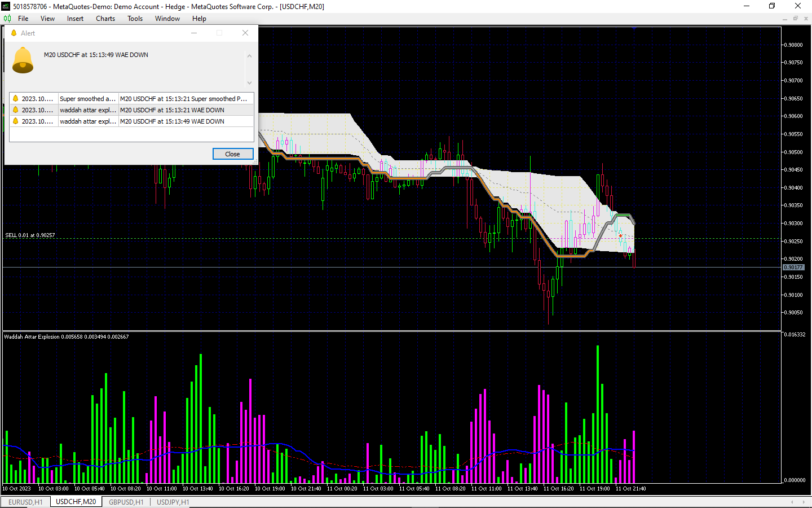Select the Super smoothed alert list row

(x=131, y=99)
